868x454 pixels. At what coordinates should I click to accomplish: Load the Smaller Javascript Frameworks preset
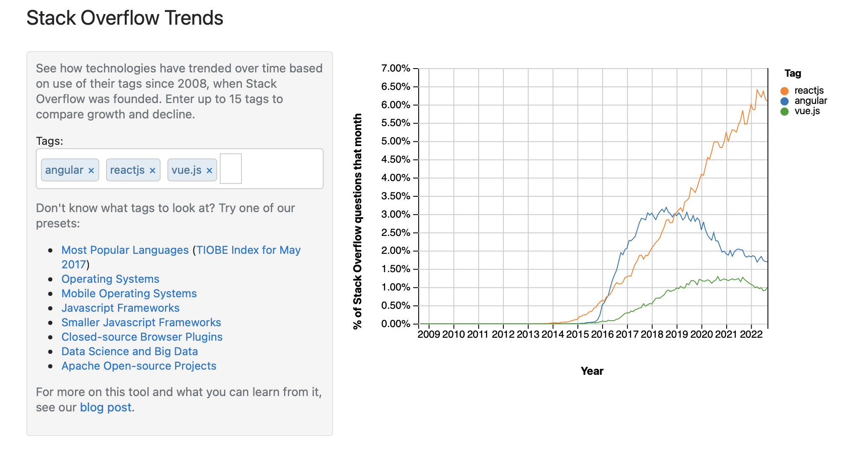click(141, 322)
